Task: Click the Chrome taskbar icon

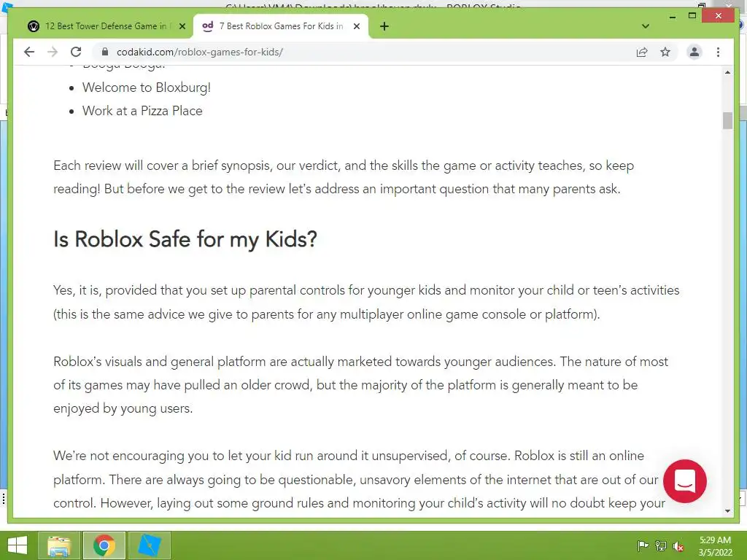Action: pyautogui.click(x=104, y=545)
